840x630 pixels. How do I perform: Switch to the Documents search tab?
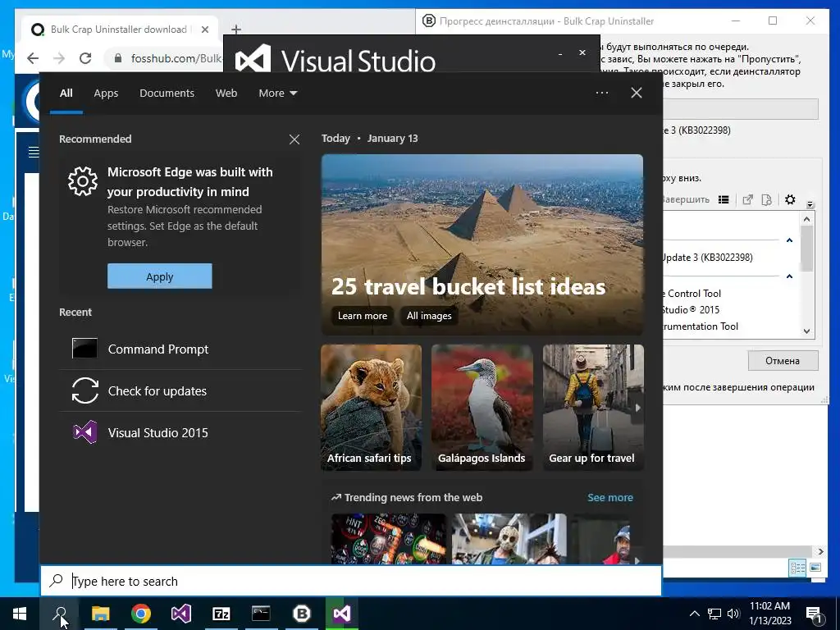[167, 94]
